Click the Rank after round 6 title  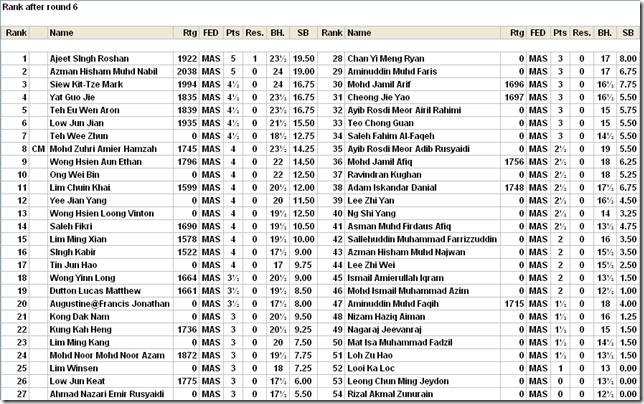coord(40,7)
